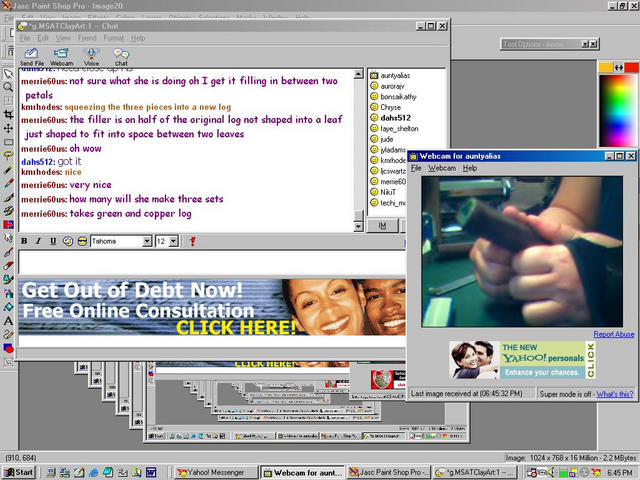The height and width of the screenshot is (480, 640).
Task: Open the Tahoma font dropdown
Action: click(x=147, y=242)
